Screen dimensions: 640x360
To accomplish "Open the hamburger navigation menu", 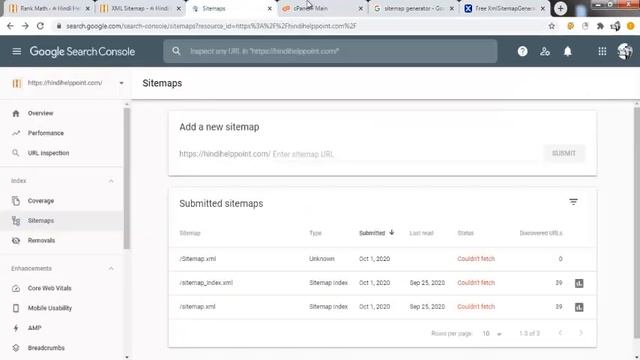I will (16, 51).
